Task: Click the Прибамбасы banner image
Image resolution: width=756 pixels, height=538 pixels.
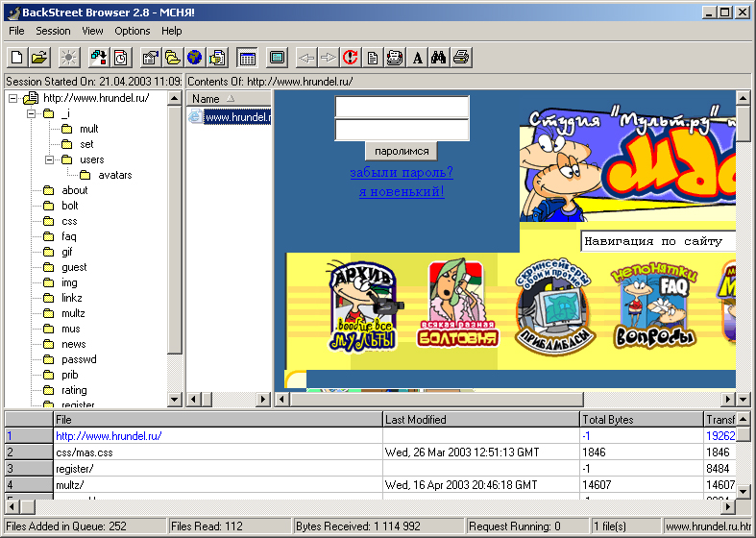Action: pos(555,306)
